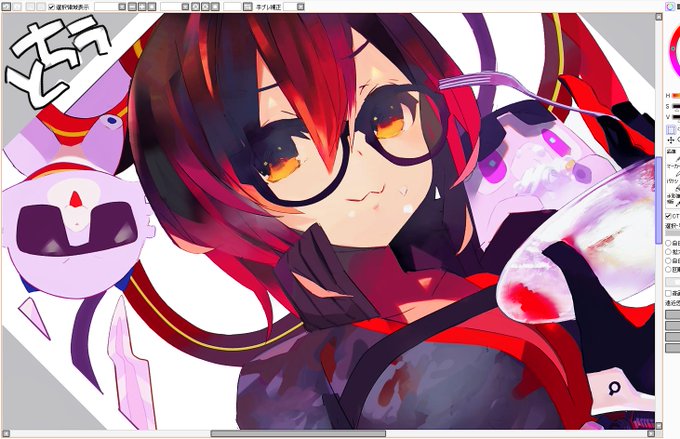Choose the マーカー marker brush tool
This screenshot has width=680, height=439.
pyautogui.click(x=673, y=169)
